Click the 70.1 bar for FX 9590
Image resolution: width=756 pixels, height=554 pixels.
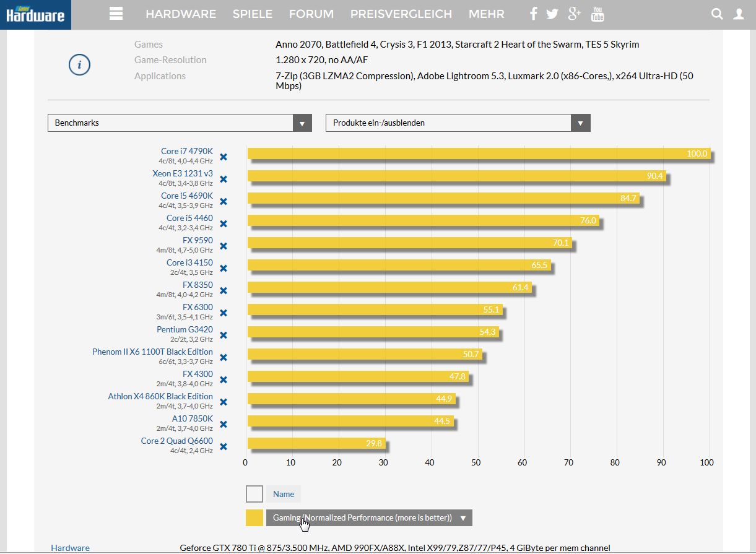click(410, 243)
